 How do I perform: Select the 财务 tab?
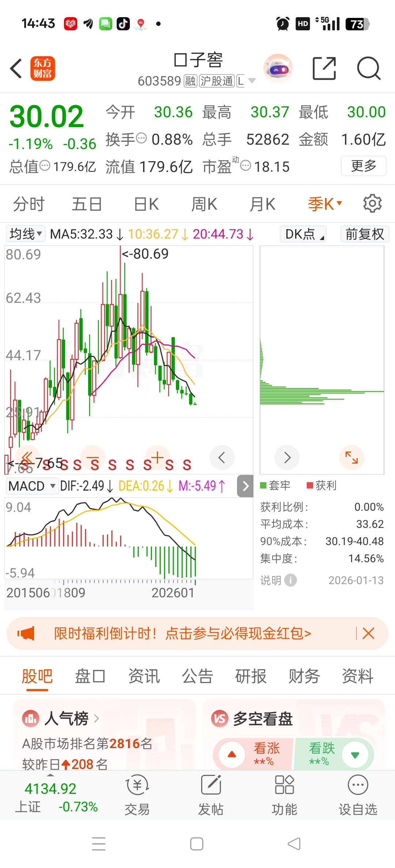[304, 676]
